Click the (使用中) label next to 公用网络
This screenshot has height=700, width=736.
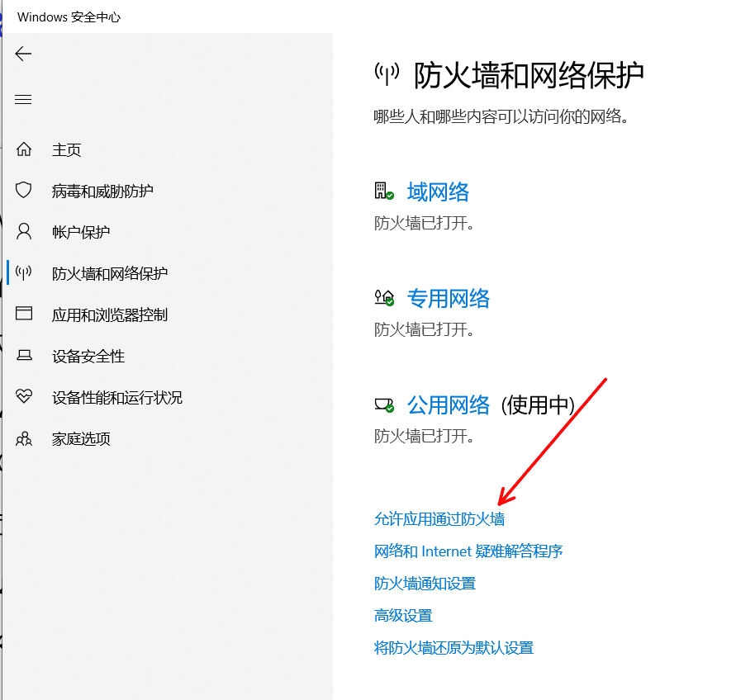coord(538,404)
